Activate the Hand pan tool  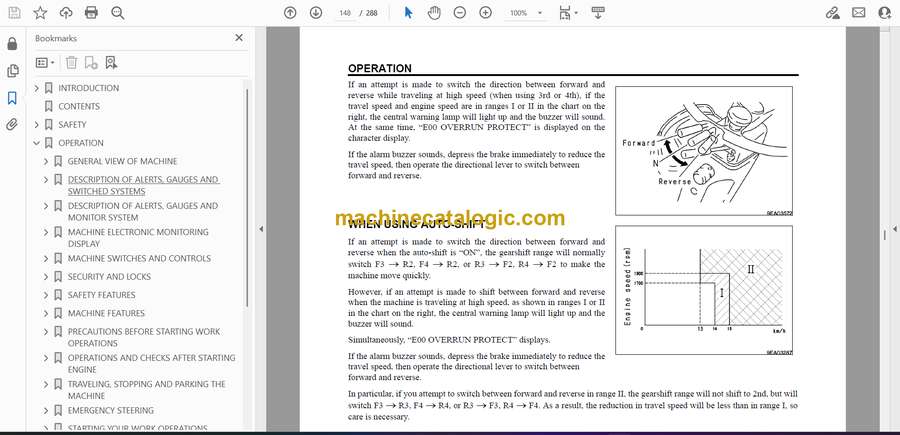(x=434, y=13)
